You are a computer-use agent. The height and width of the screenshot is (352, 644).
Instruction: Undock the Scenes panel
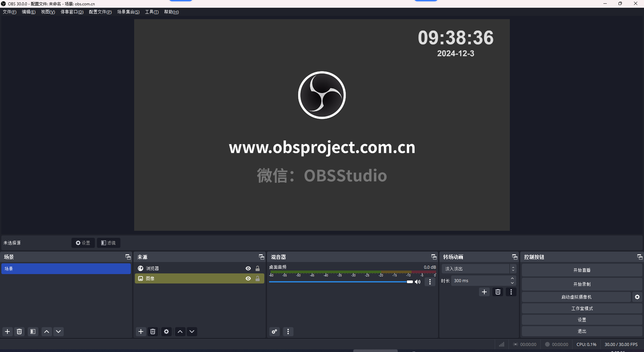(x=128, y=257)
